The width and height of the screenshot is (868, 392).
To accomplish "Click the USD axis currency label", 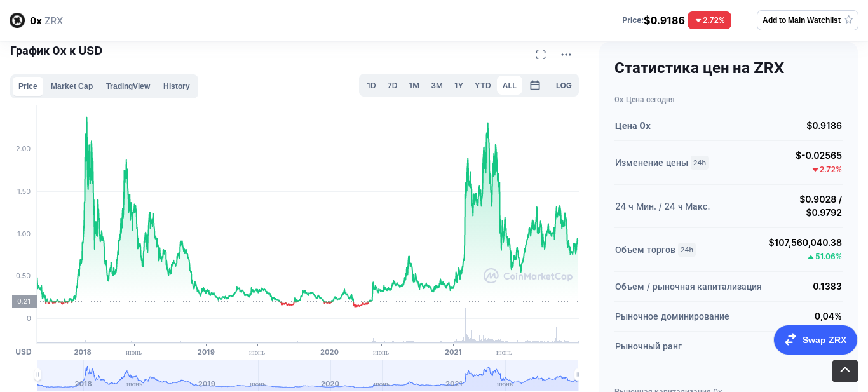I will (x=24, y=352).
